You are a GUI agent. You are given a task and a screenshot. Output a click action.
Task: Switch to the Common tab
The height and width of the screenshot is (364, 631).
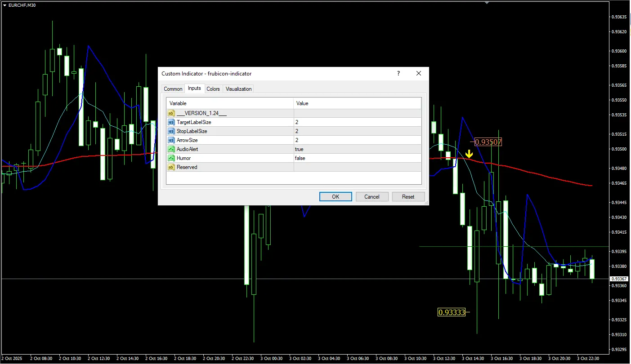click(173, 89)
